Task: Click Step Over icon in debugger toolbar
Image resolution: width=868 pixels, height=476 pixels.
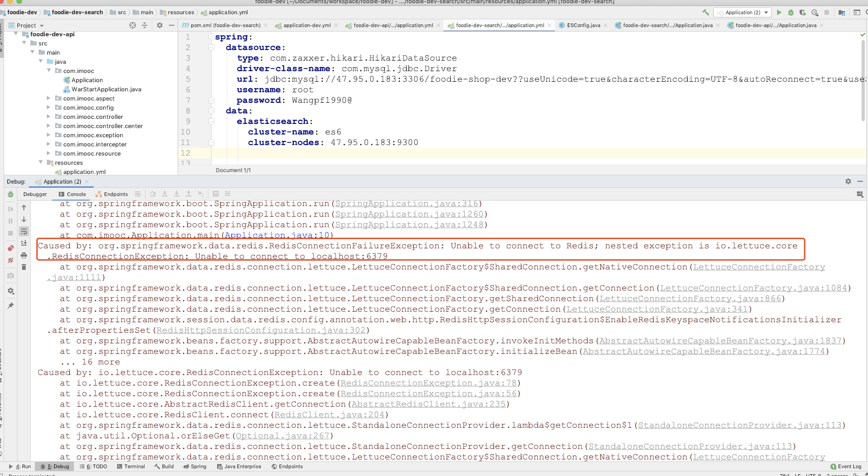Action: point(153,194)
